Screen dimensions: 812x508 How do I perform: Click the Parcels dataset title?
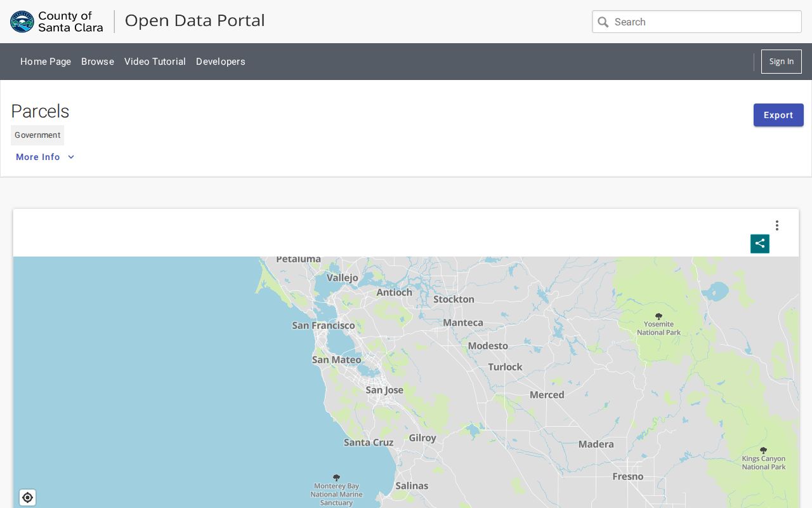tap(40, 111)
